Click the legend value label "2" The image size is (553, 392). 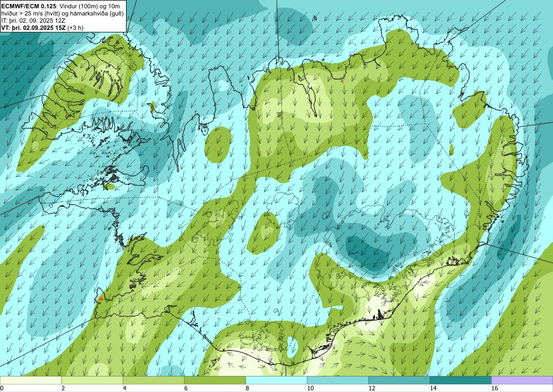tap(63, 388)
